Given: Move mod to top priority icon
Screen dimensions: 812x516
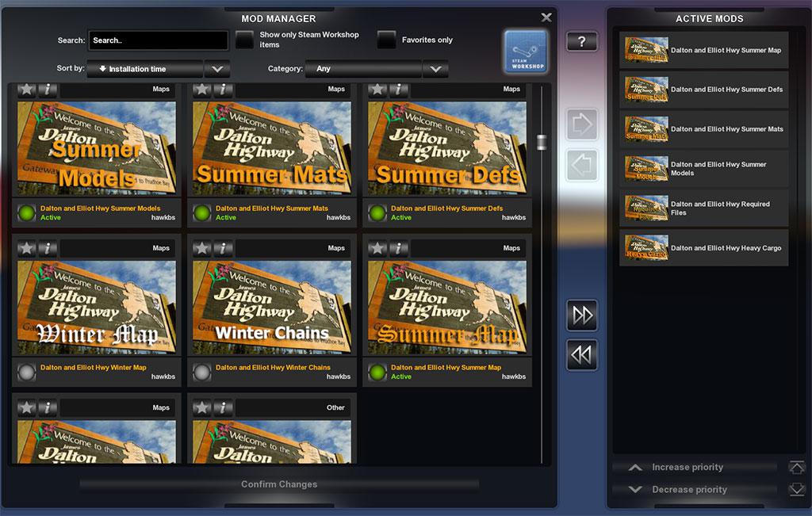Looking at the screenshot, I should (796, 468).
